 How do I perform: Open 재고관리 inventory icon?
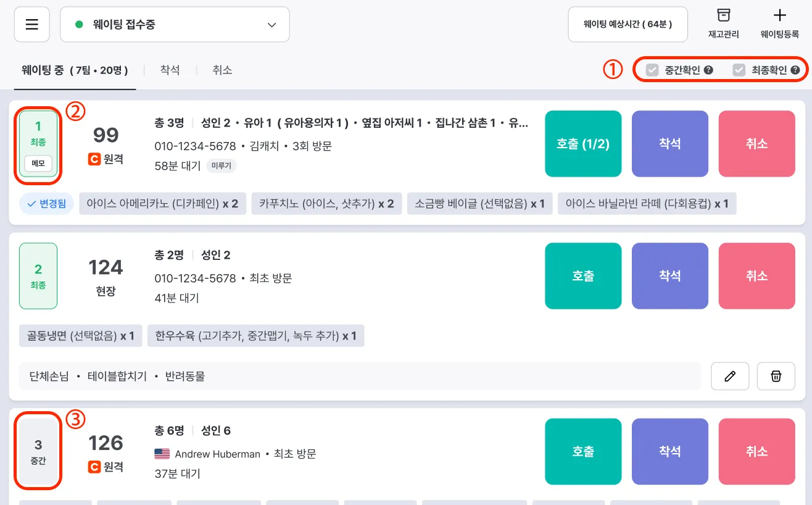pyautogui.click(x=723, y=16)
